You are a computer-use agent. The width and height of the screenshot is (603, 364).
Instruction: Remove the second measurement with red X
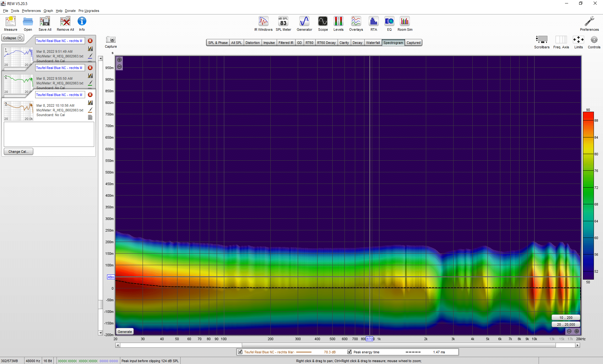point(90,68)
